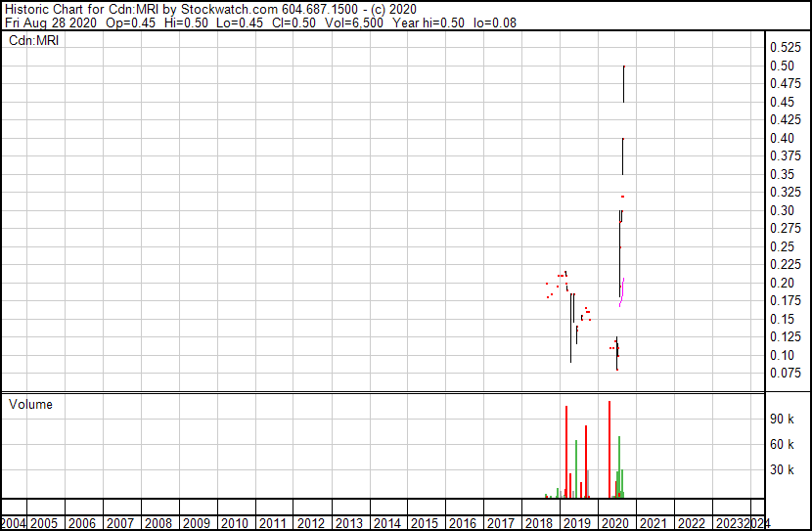The height and width of the screenshot is (531, 812).
Task: Click the 60 k volume axis label
Action: coord(782,444)
